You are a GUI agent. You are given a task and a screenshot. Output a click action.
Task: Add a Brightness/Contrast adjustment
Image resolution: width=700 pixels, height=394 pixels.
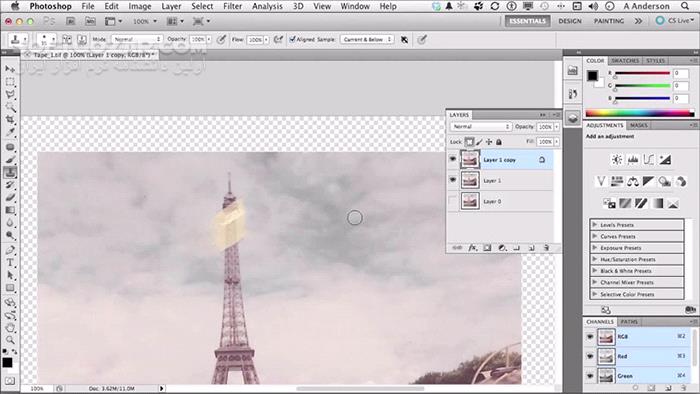(x=617, y=160)
